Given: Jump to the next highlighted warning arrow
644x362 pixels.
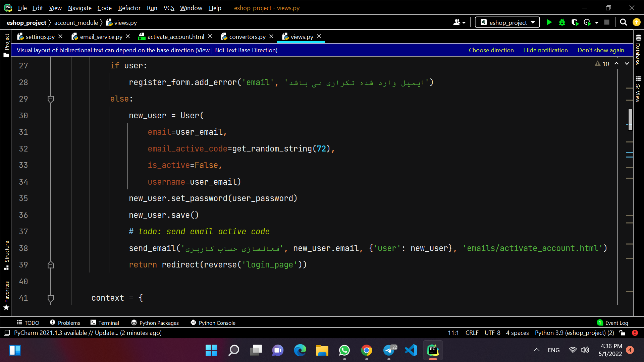Looking at the screenshot, I should (x=627, y=64).
